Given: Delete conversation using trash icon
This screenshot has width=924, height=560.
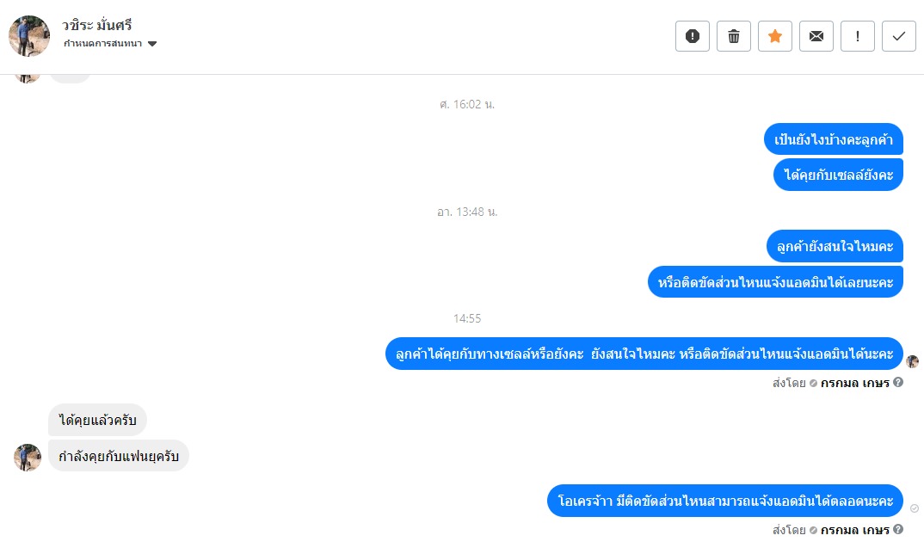Looking at the screenshot, I should pos(734,36).
